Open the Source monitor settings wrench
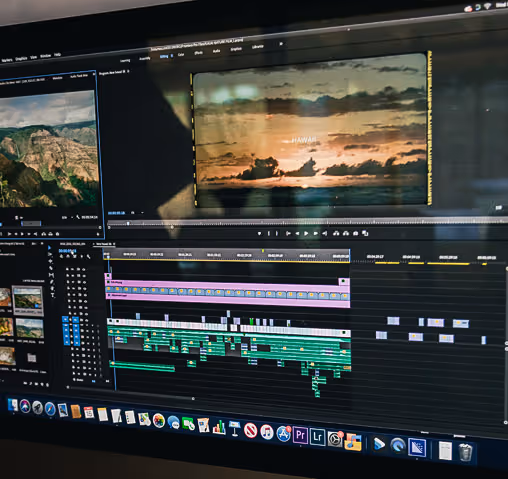This screenshot has width=508, height=479. click(x=78, y=217)
